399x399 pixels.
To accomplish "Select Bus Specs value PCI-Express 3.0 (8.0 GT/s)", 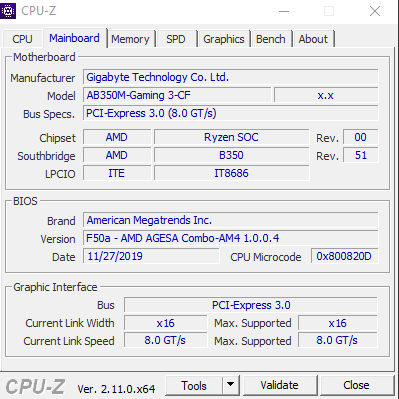I will pyautogui.click(x=231, y=113).
